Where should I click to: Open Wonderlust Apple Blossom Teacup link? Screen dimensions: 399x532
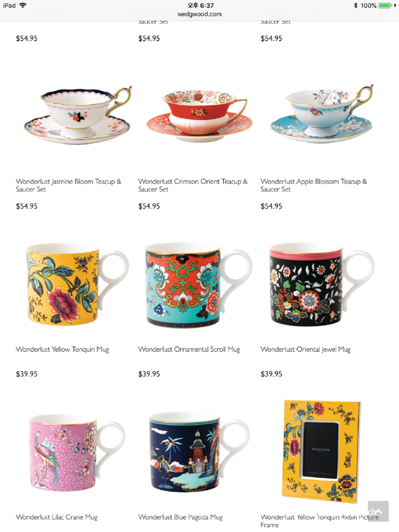pyautogui.click(x=313, y=185)
